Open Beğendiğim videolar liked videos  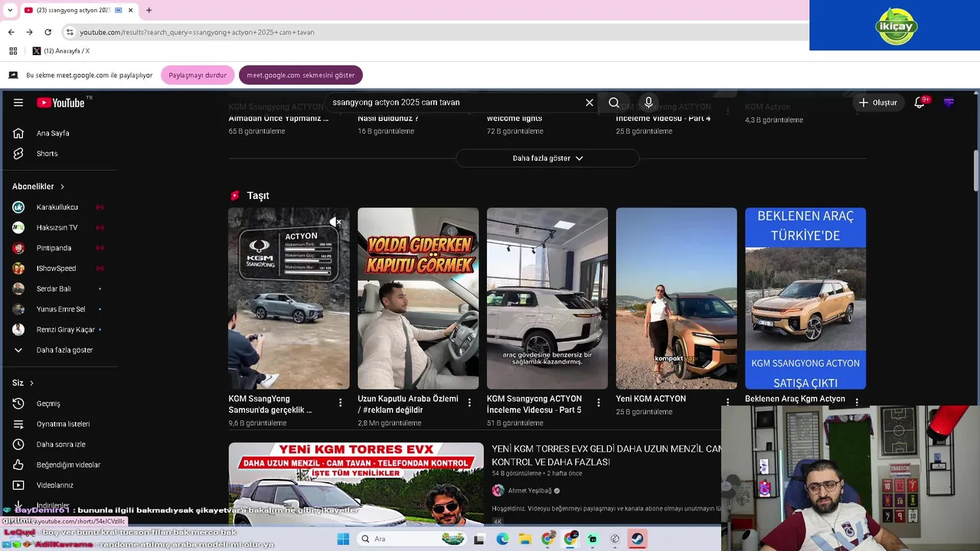point(68,465)
